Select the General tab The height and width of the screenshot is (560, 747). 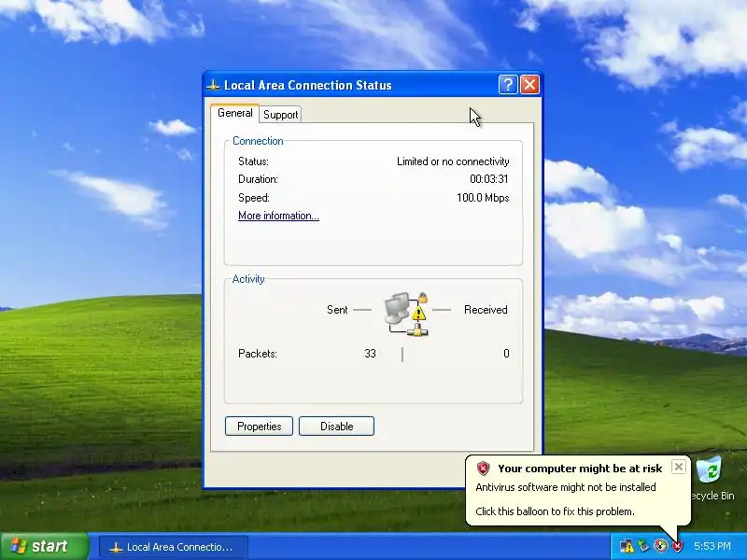tap(235, 113)
